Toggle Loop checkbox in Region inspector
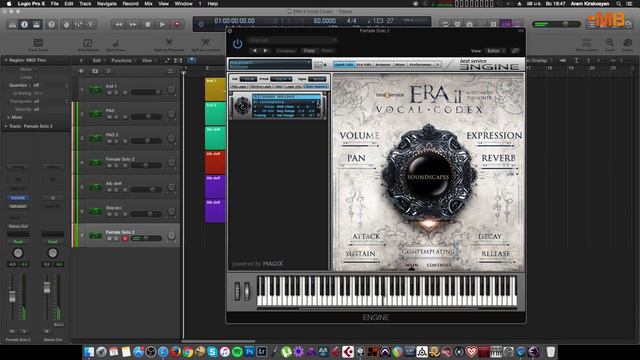The height and width of the screenshot is (360, 640). point(36,77)
